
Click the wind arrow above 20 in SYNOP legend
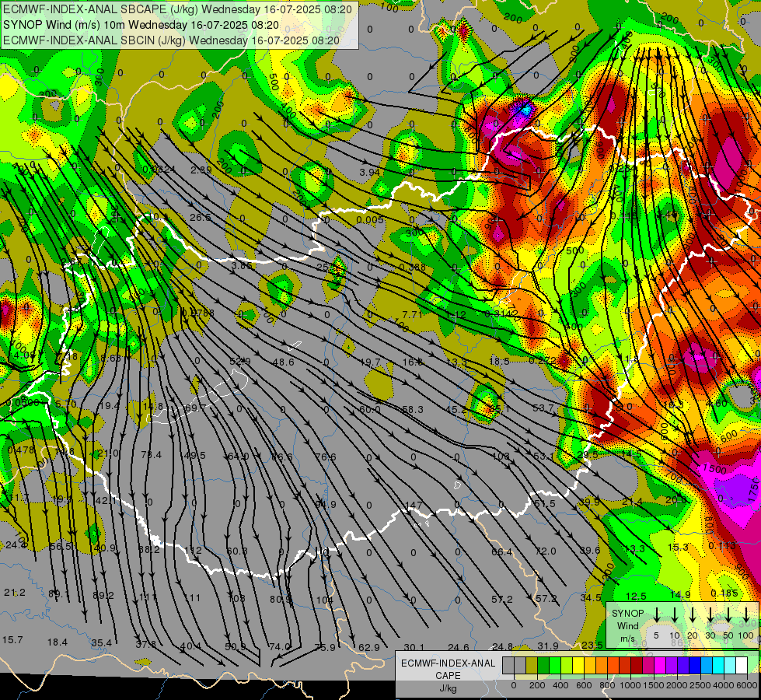click(693, 614)
